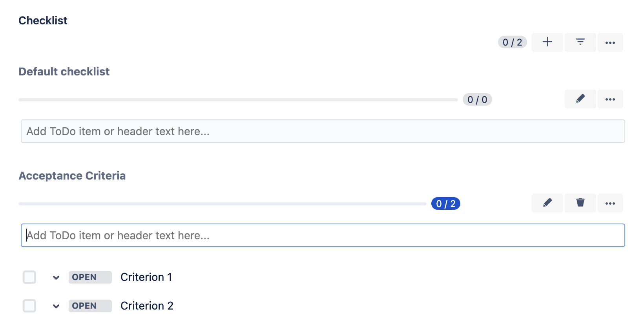Viewport: 644px width, 328px height.
Task: Click the OPEN status badge on Criterion 2
Action: point(90,306)
